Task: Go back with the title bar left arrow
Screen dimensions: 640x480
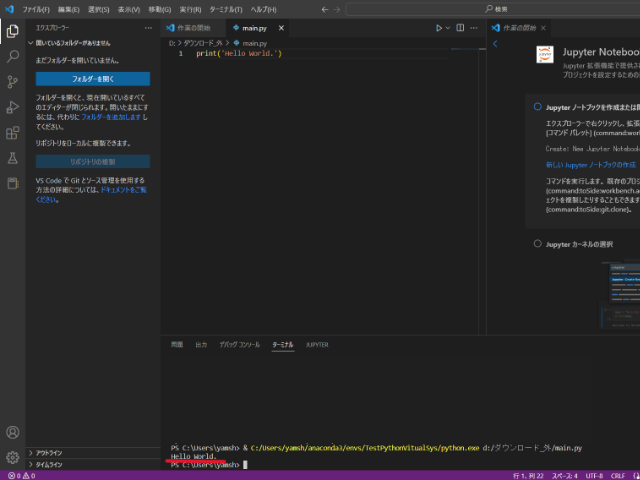Action: click(x=325, y=9)
